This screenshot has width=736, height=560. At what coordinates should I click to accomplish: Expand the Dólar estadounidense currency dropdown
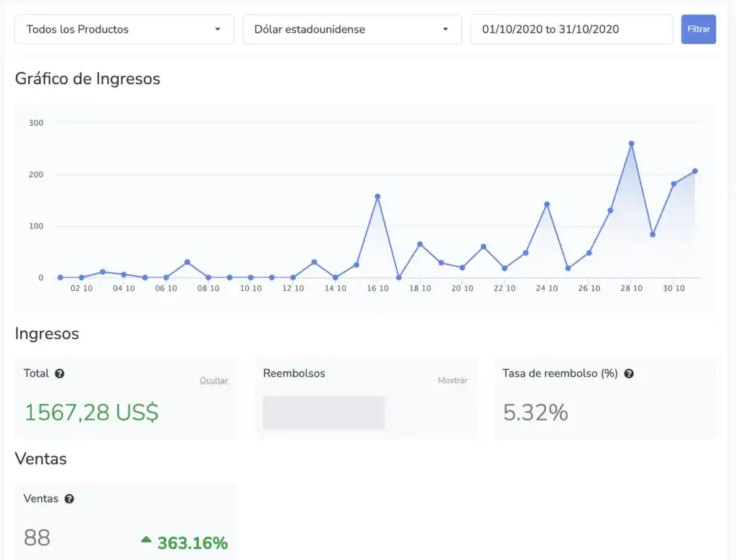(x=352, y=29)
